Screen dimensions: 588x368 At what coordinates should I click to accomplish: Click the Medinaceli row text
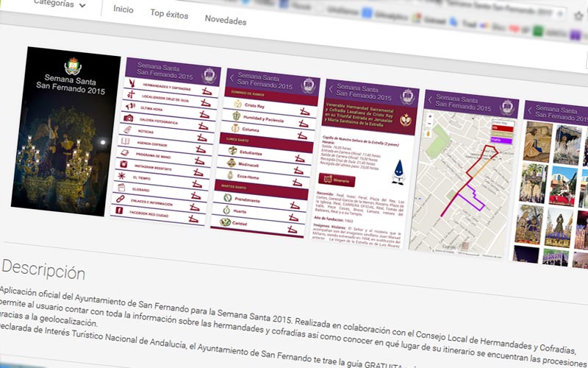click(248, 164)
